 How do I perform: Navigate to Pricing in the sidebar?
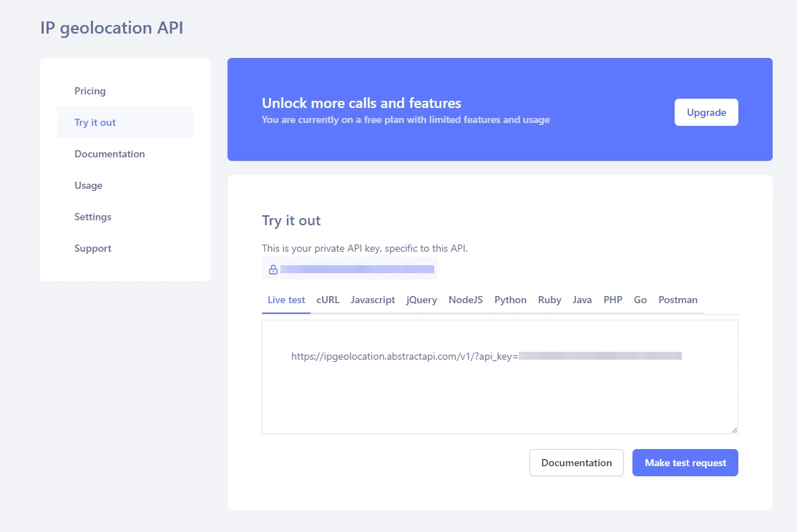89,91
